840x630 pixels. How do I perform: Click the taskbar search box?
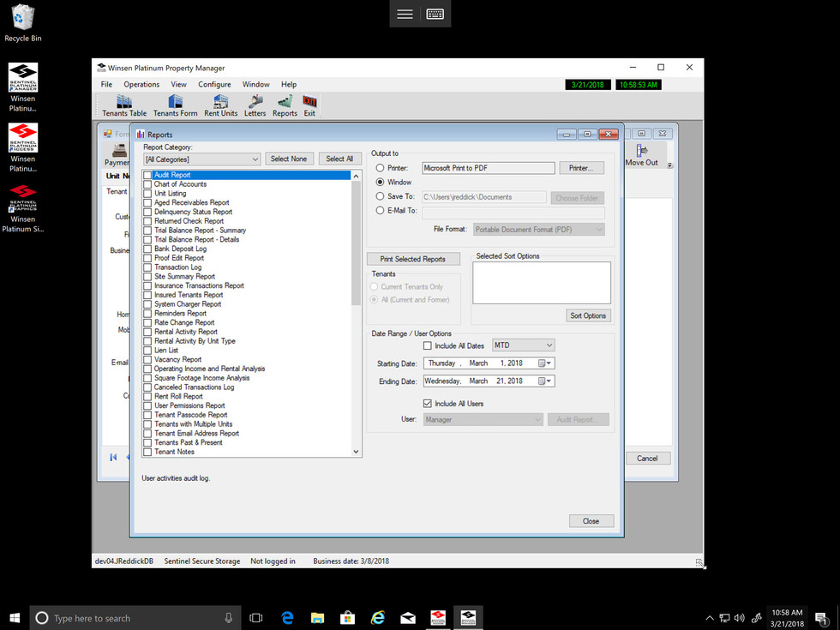click(x=135, y=618)
